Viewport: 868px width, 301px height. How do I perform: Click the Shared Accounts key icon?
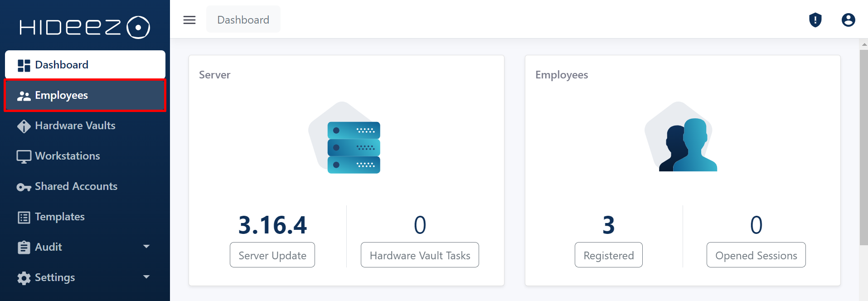(x=24, y=187)
